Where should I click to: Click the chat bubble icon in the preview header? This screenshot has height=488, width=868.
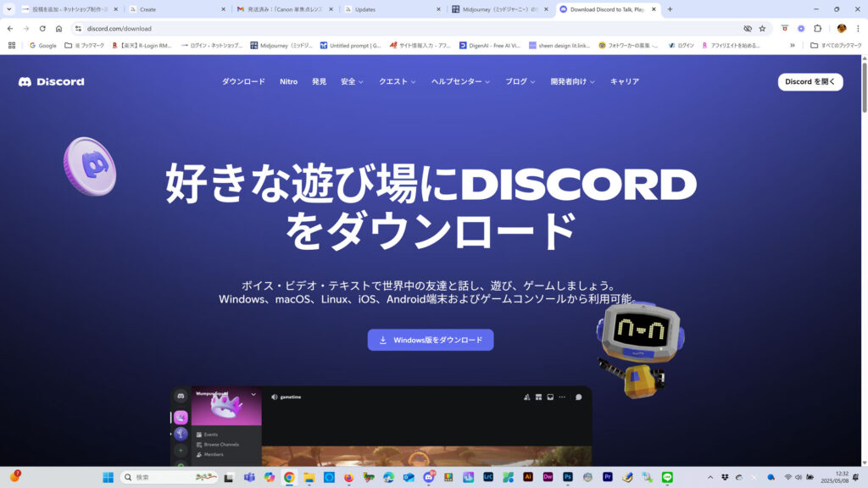click(x=578, y=397)
